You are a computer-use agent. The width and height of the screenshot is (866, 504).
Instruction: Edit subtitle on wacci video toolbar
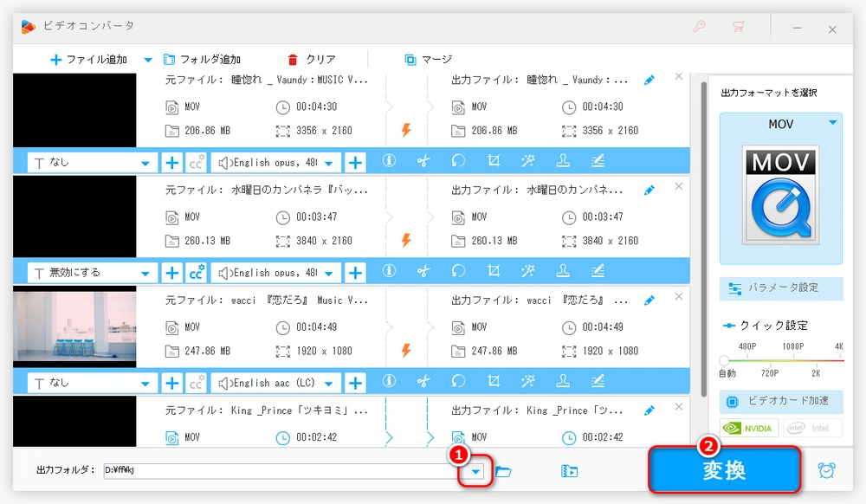point(598,381)
